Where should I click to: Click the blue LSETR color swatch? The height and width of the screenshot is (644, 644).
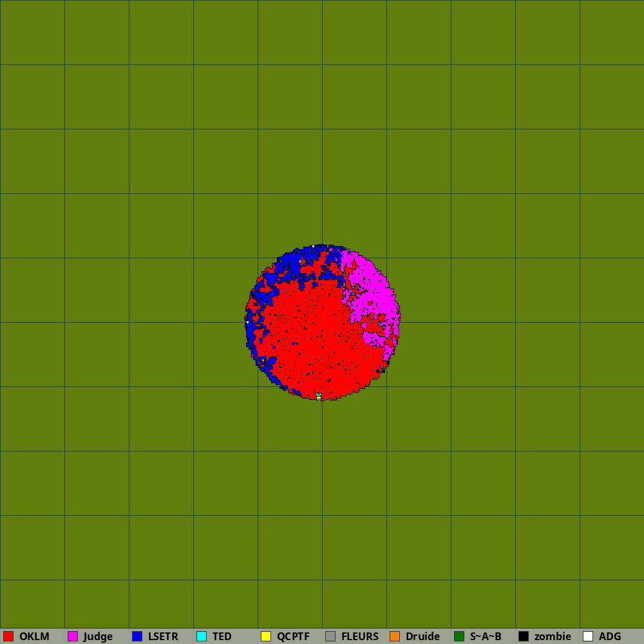tap(137, 636)
